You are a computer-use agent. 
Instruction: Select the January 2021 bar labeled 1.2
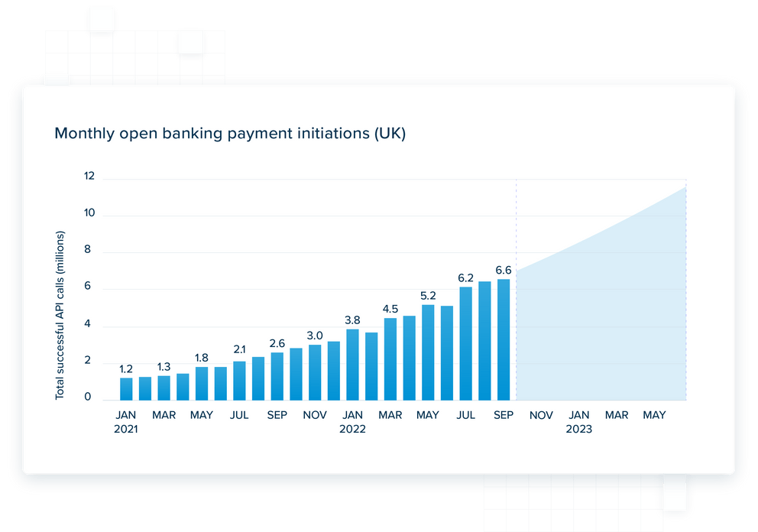[x=126, y=389]
